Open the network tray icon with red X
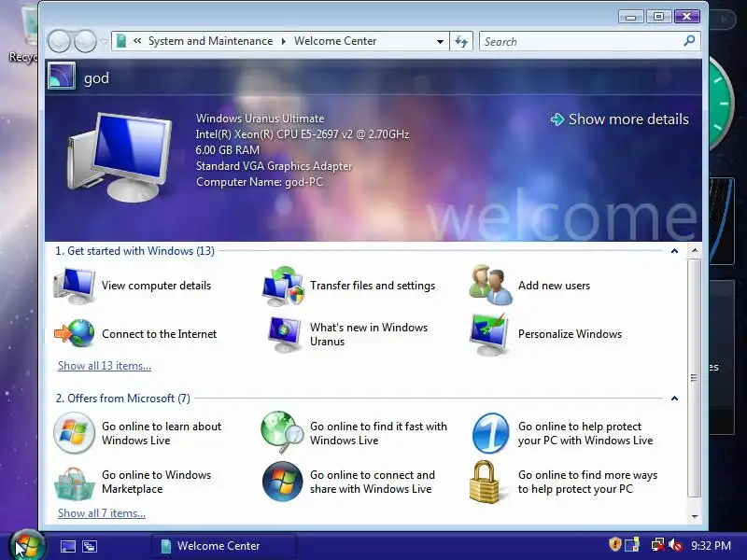747x560 pixels. pyautogui.click(x=658, y=545)
